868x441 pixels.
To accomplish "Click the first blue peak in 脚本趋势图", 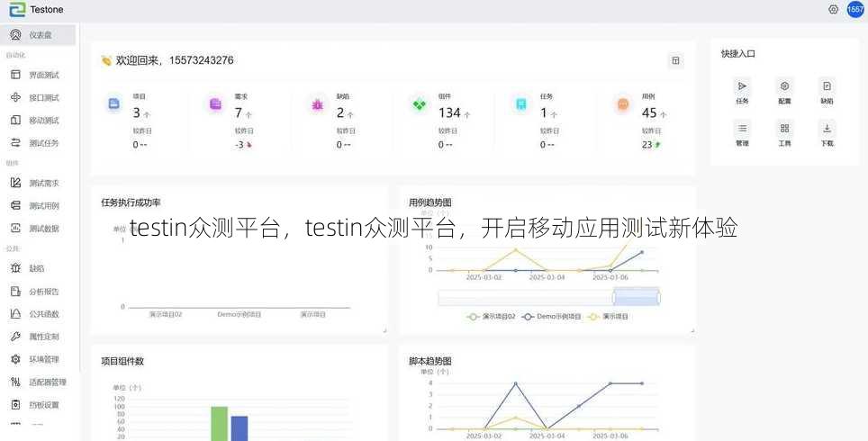I will click(x=515, y=382).
